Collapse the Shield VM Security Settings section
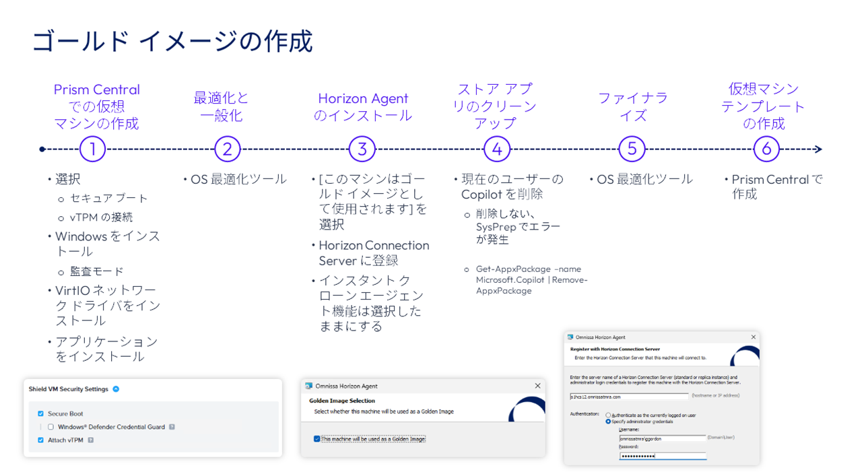This screenshot has height=472, width=868. [116, 389]
